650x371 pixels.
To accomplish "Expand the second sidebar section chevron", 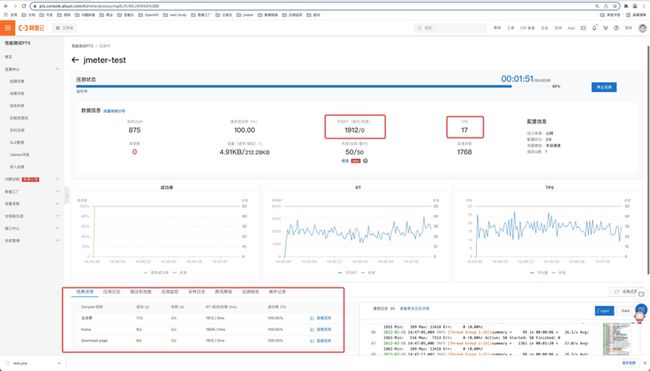I will pos(57,179).
